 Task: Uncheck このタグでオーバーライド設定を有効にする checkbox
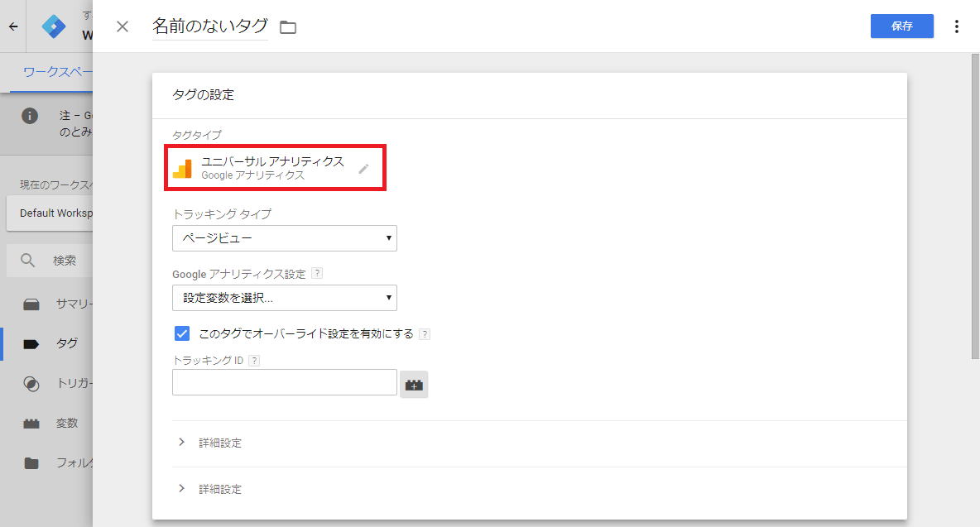182,333
